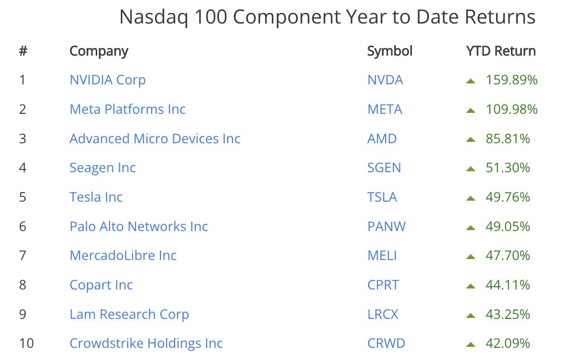Screen dimensions: 588x364
Task: Open the Lam Research Corp link
Action: coord(129,314)
